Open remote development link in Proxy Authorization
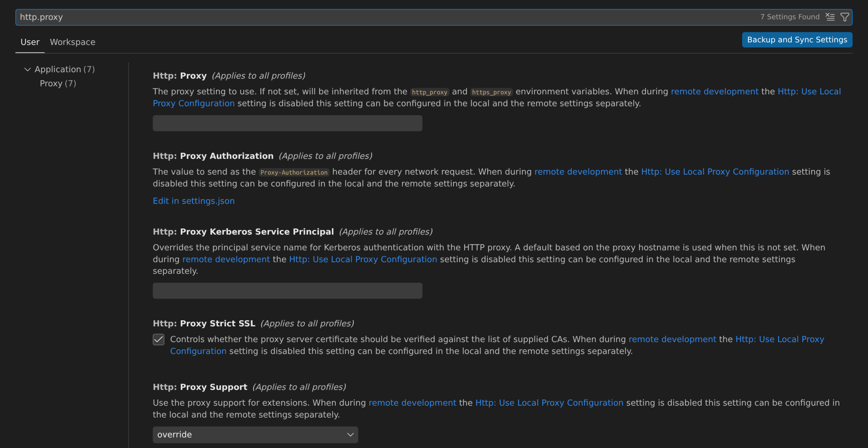 (578, 172)
